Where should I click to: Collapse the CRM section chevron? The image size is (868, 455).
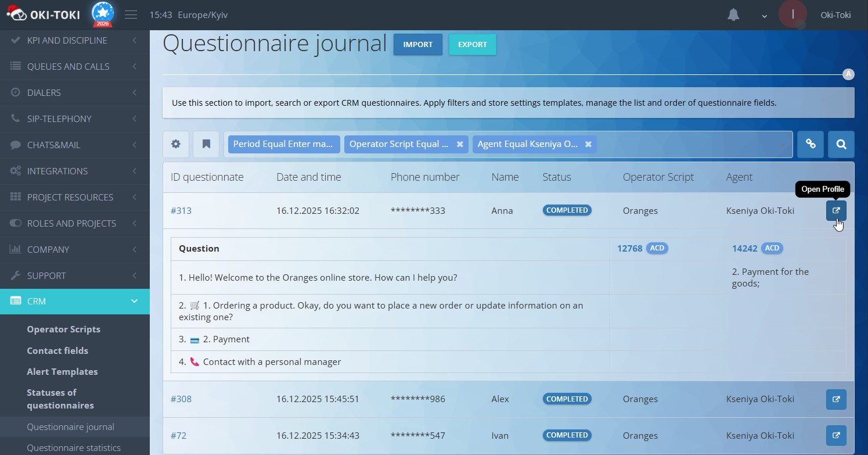(x=134, y=301)
